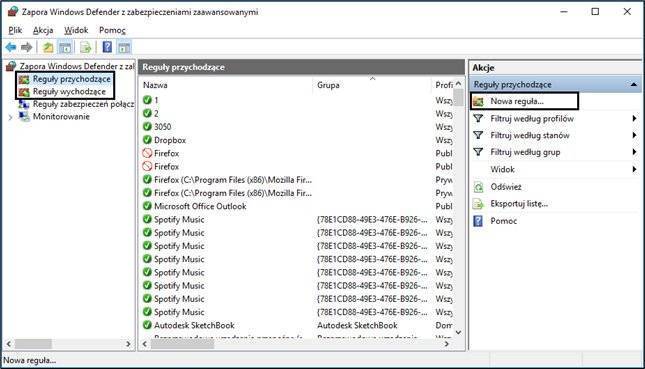Click the Monitorowanie tree icon
Image resolution: width=645 pixels, height=369 pixels.
(x=24, y=117)
